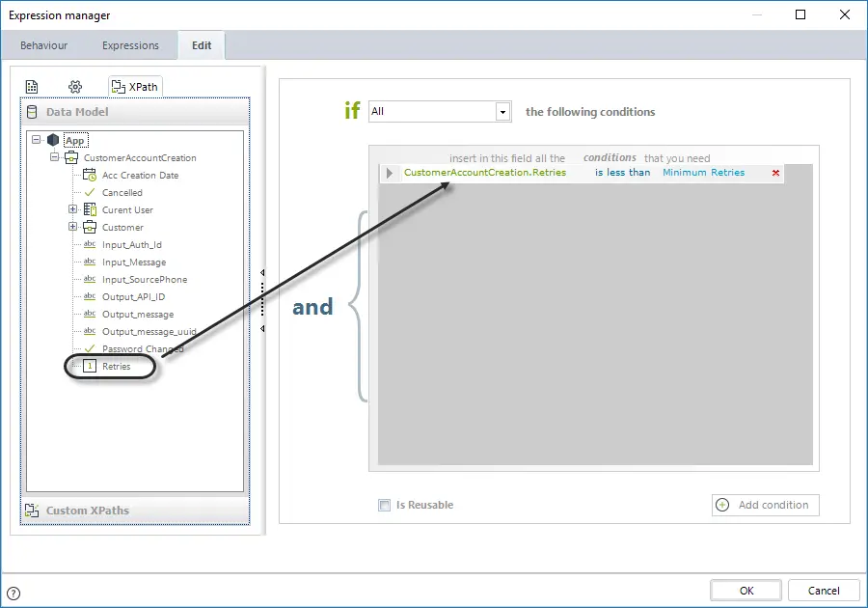Click the Curent User entity icon
The width and height of the screenshot is (868, 608).
click(90, 209)
